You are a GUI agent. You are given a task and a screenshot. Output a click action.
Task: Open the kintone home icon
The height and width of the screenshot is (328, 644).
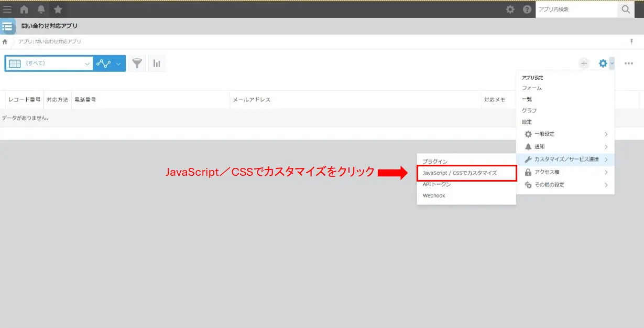pos(23,9)
